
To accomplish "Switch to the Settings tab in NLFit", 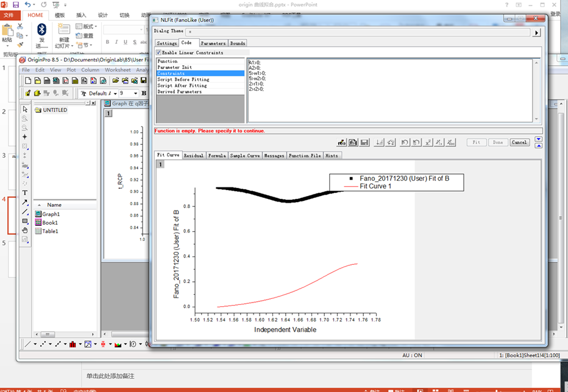I will pos(166,43).
